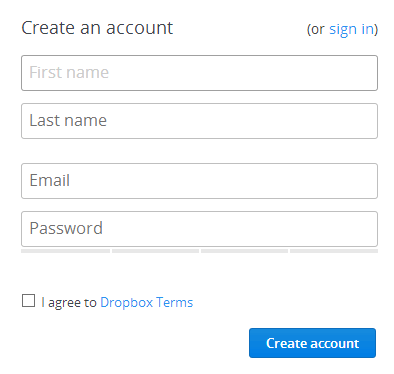The height and width of the screenshot is (374, 394).
Task: Click the 'Last name' placeholder text
Action: tap(68, 120)
